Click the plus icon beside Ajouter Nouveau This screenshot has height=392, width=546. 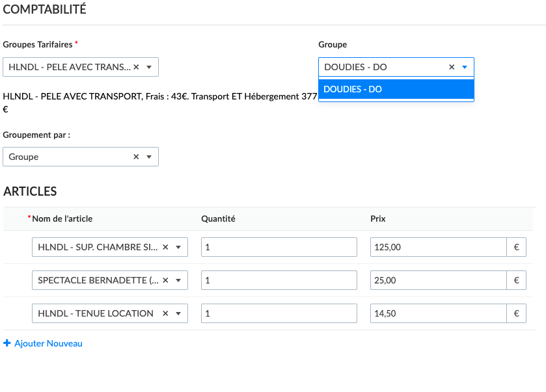[7, 343]
